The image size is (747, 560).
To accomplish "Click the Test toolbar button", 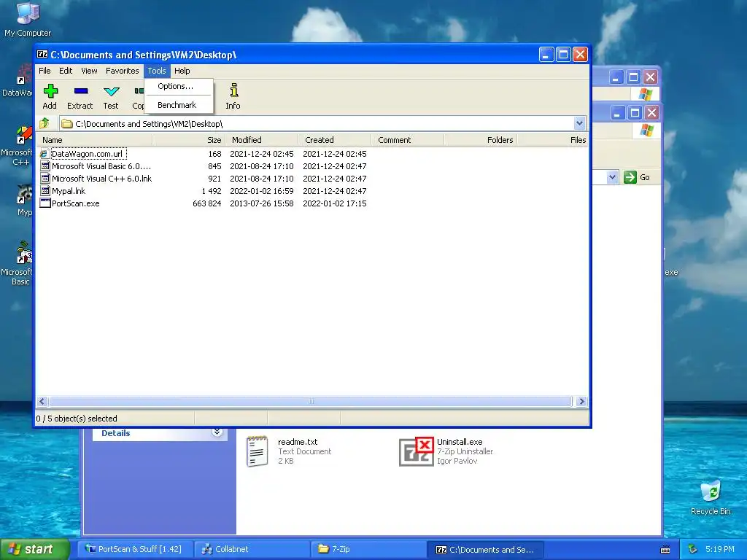I will tap(111, 97).
